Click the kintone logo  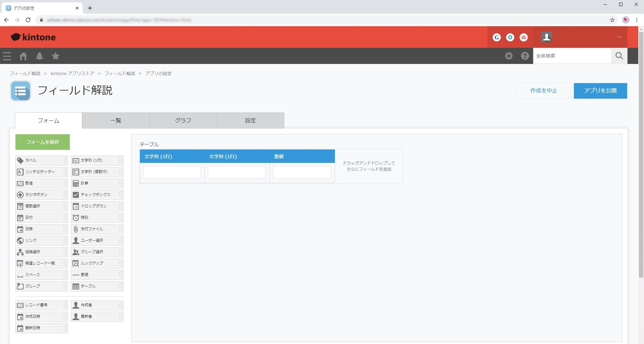pos(33,37)
